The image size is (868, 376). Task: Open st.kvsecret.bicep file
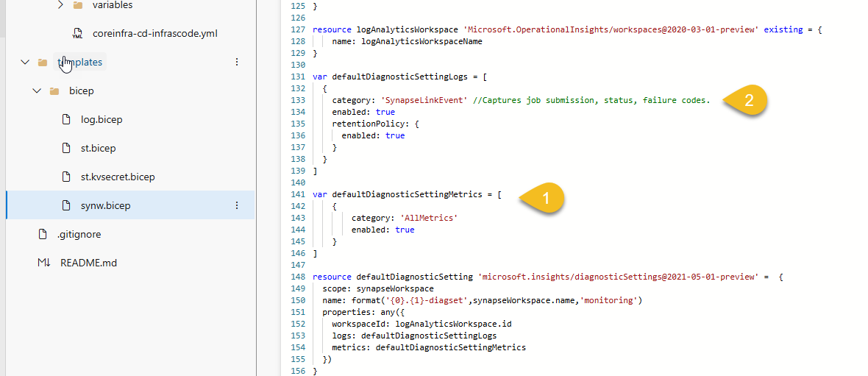coord(118,177)
